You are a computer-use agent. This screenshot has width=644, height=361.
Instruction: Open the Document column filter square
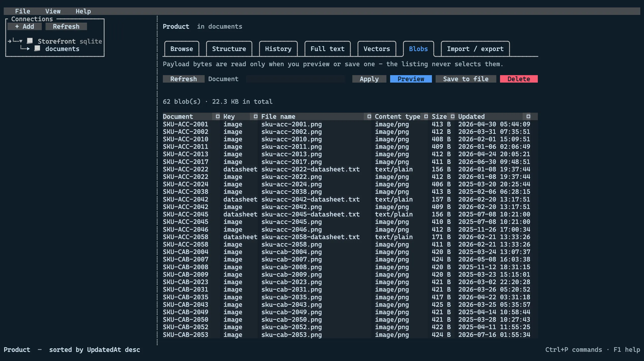[218, 116]
